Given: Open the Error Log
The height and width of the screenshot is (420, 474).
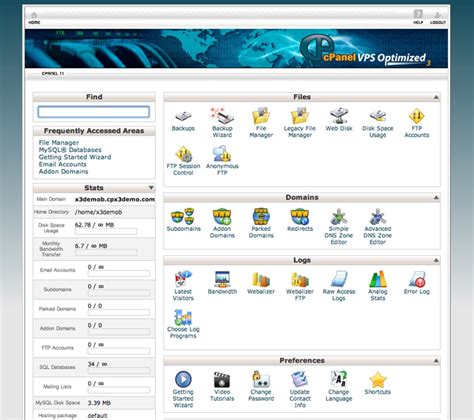Looking at the screenshot, I should coord(417,283).
